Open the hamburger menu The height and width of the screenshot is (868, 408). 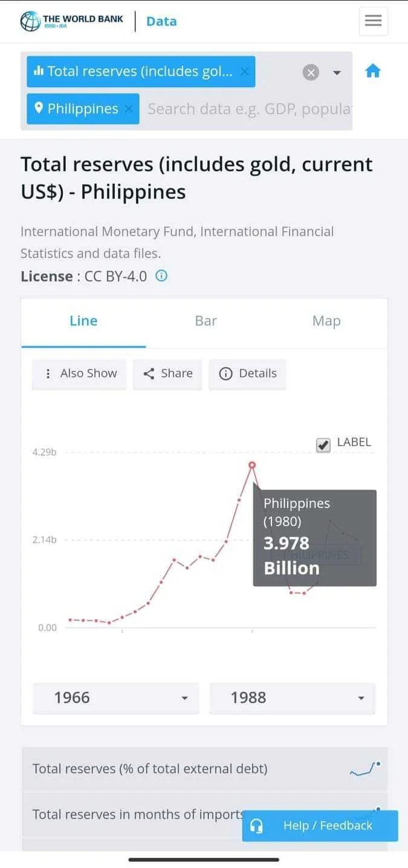pos(373,21)
